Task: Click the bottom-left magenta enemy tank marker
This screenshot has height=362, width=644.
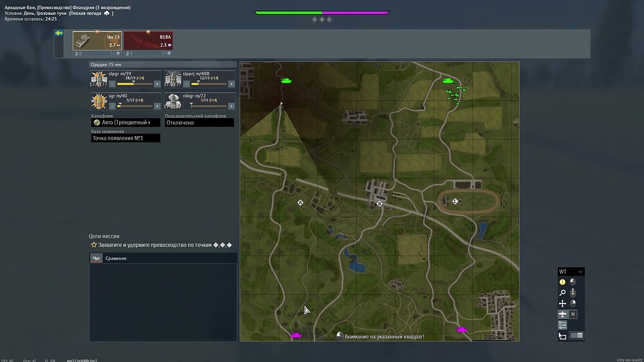Action: [x=296, y=336]
